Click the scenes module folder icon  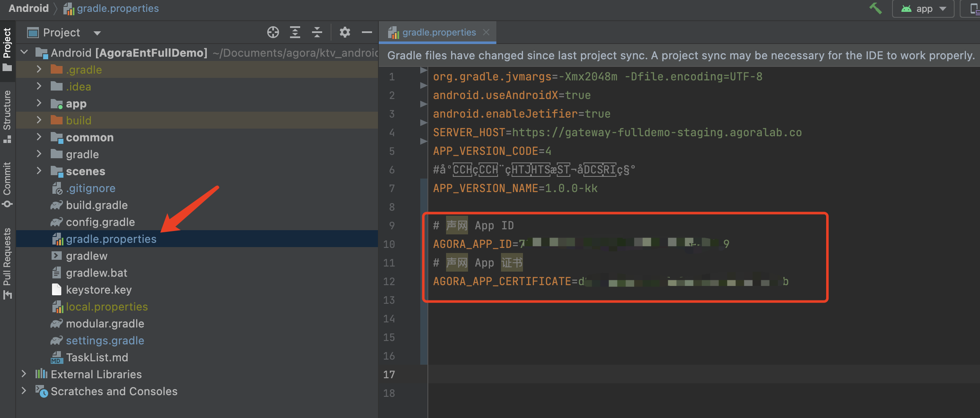57,171
